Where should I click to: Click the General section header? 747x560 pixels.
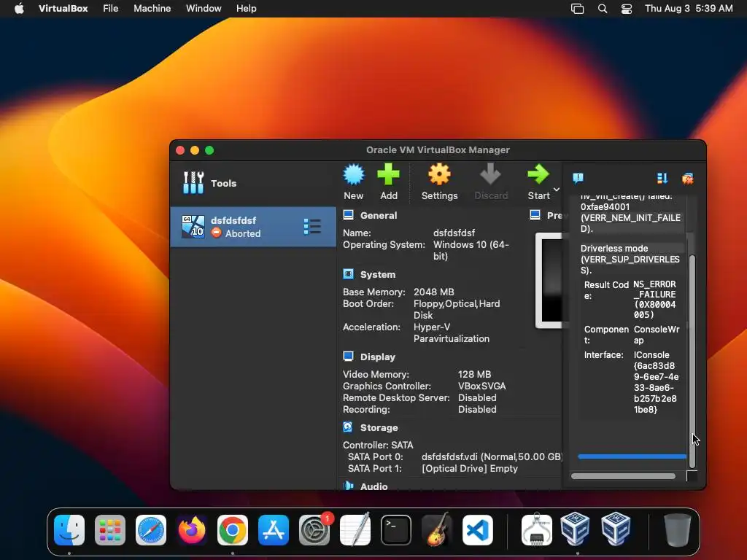pos(379,216)
